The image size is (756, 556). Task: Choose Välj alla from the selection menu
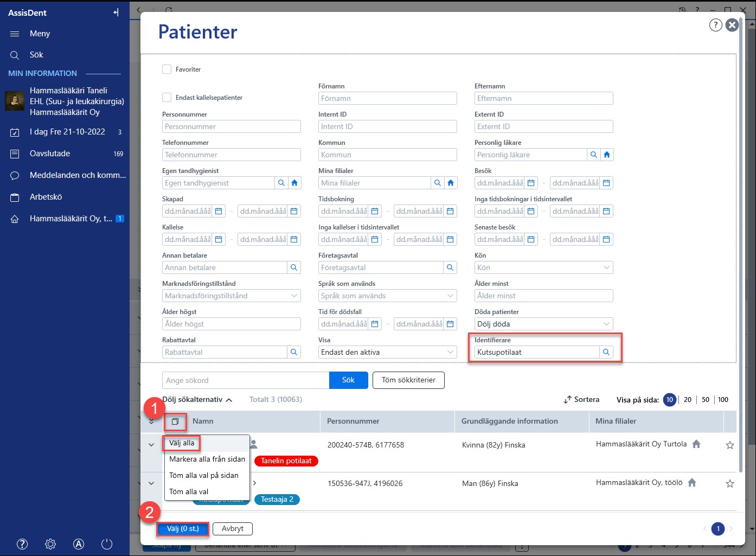pos(182,443)
